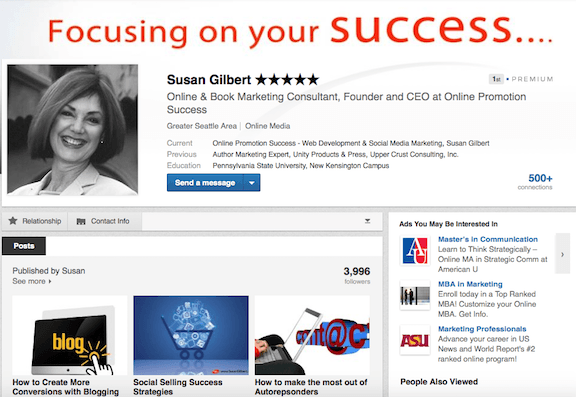
Task: Advance the ads with the right chevron
Action: [562, 254]
